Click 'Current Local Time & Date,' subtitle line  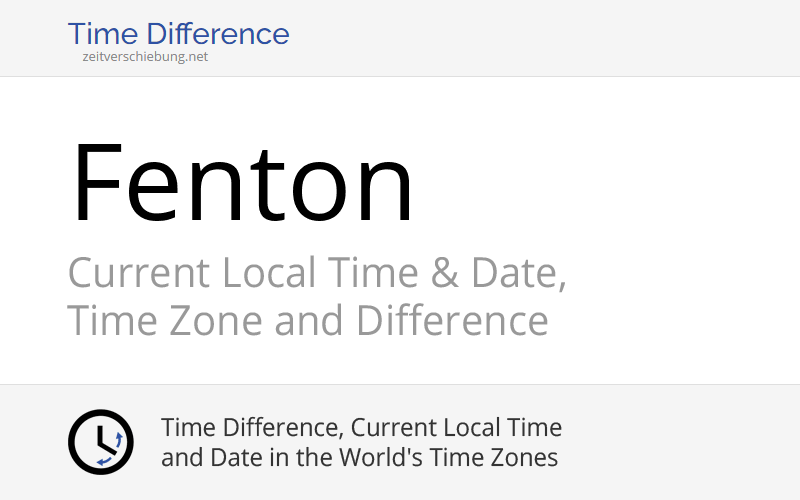point(317,273)
